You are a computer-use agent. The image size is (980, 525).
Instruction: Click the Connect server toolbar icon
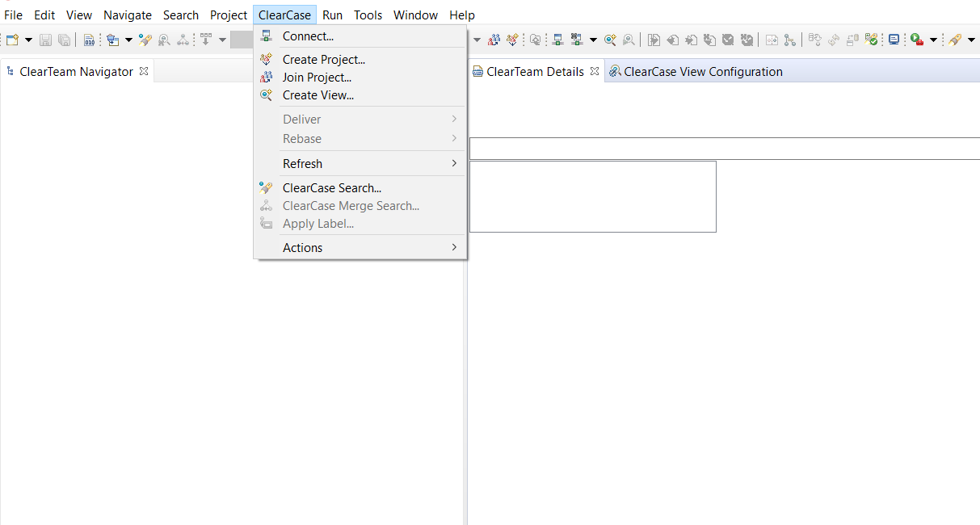(557, 40)
